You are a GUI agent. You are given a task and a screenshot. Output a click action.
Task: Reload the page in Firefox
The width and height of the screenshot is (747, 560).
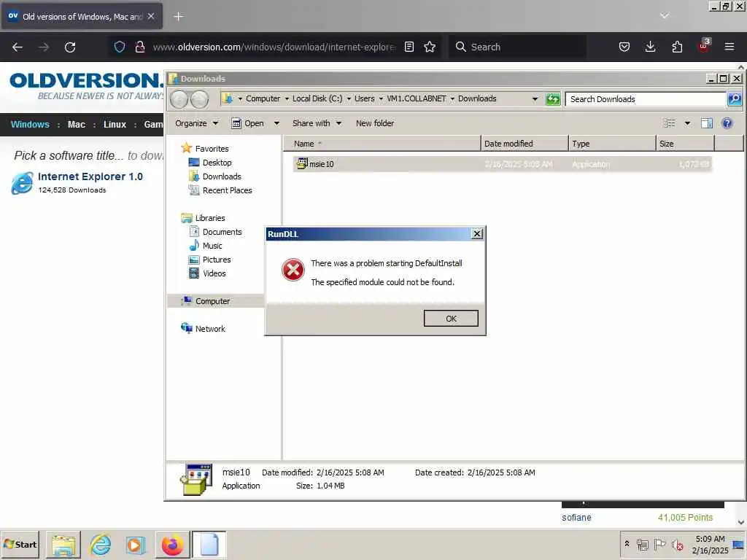pyautogui.click(x=70, y=47)
